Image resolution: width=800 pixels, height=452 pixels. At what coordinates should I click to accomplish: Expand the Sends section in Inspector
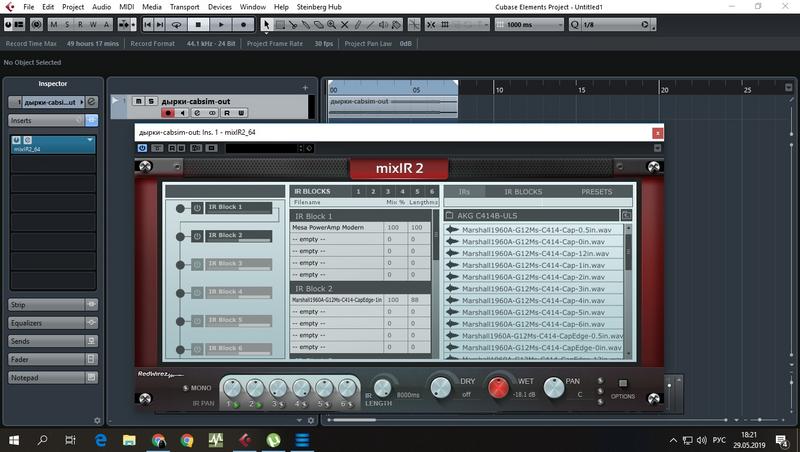(46, 341)
